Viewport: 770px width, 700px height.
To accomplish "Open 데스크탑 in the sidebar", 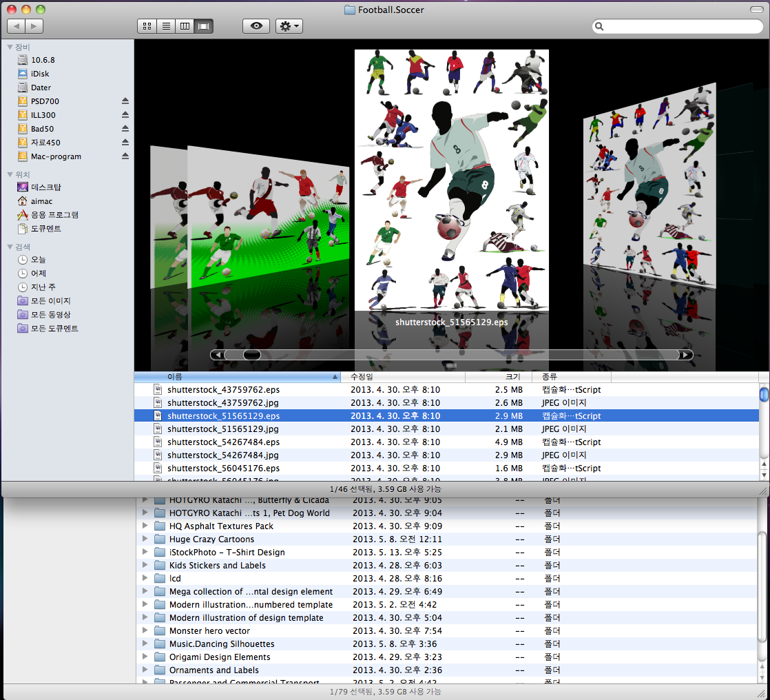I will (45, 187).
